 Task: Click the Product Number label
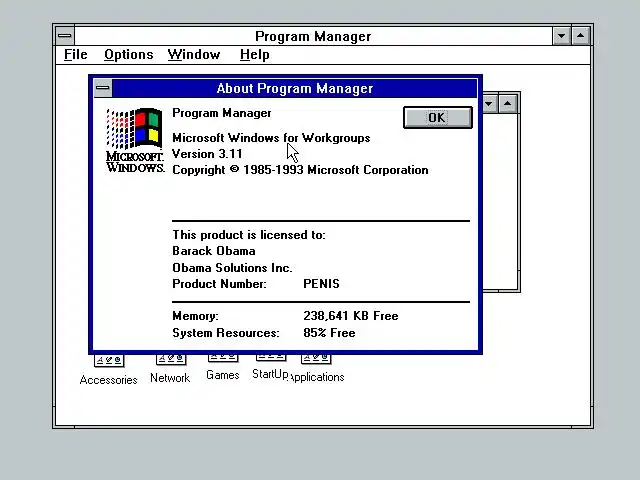(219, 284)
